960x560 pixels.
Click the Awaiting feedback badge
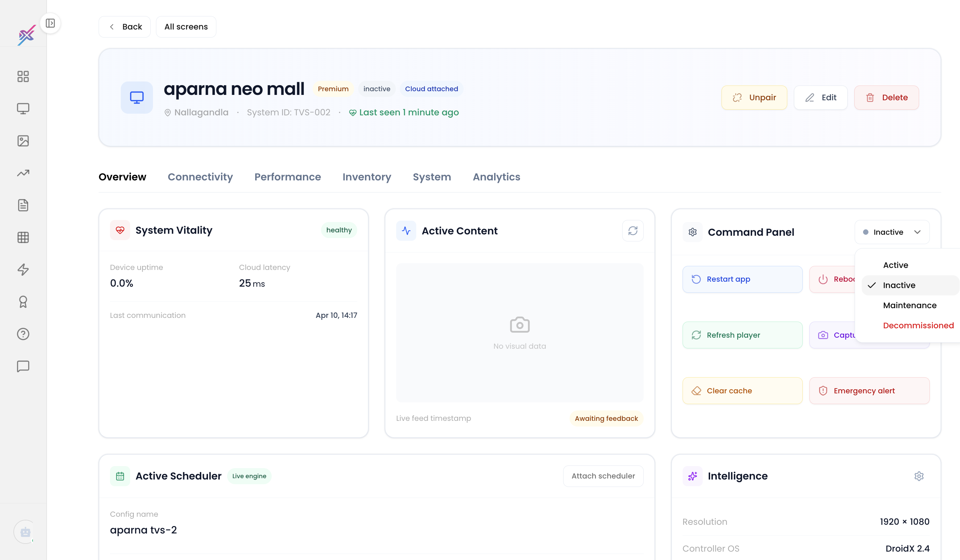coord(606,419)
